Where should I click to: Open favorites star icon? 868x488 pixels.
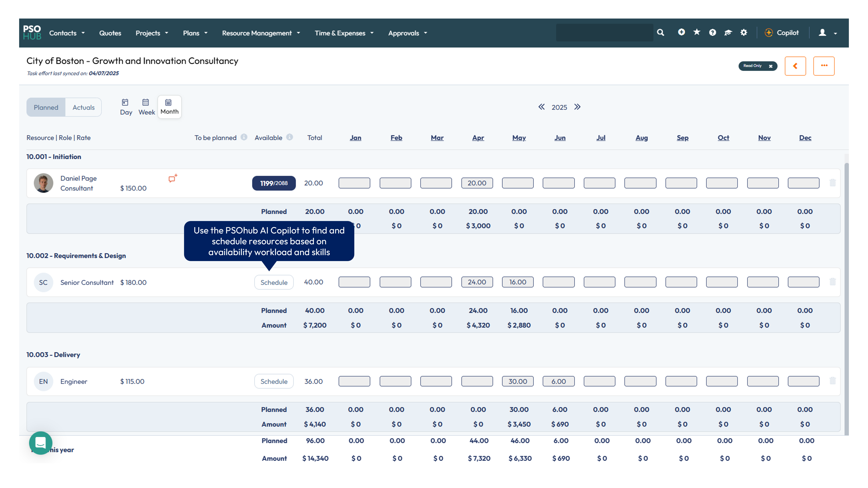coord(697,32)
